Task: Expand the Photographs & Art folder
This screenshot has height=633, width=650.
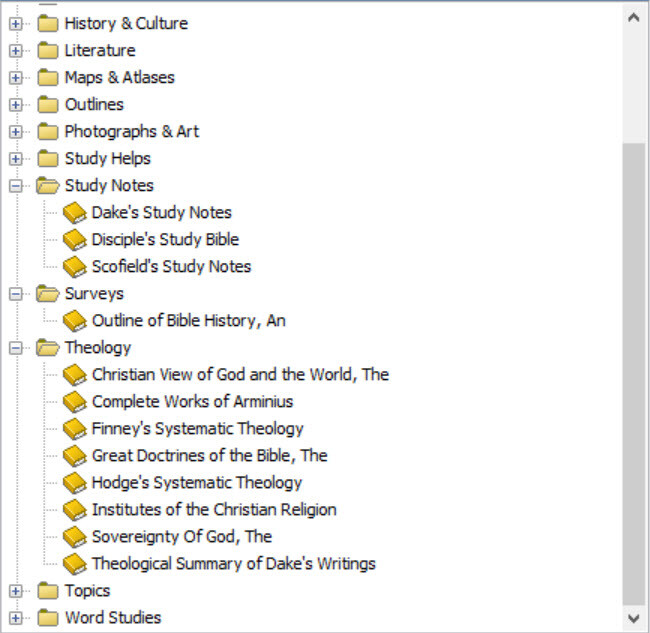Action: click(15, 132)
